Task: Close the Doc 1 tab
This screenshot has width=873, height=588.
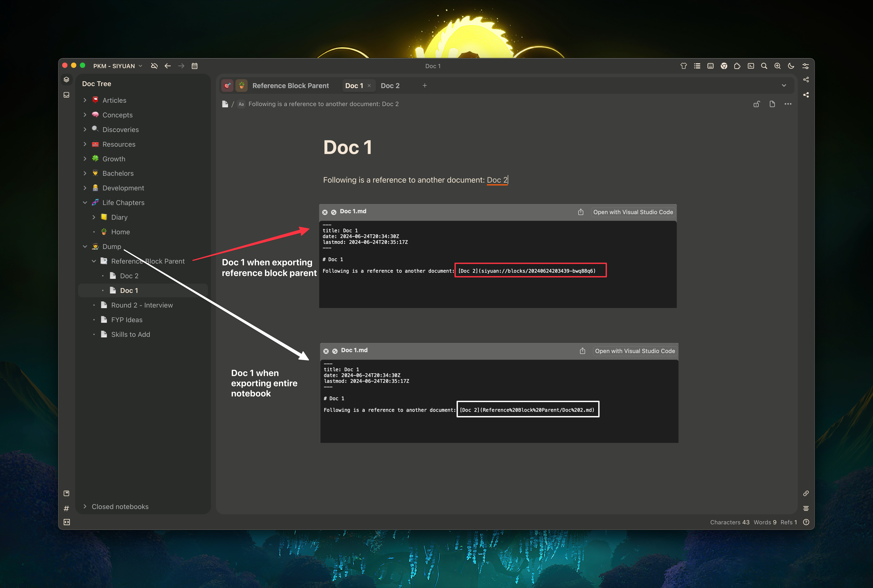Action: pos(369,85)
